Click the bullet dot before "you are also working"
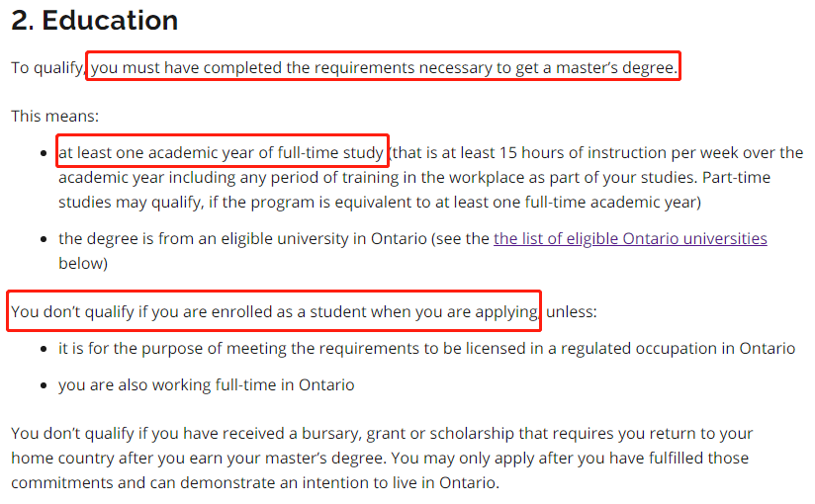Viewport: 815px width, 504px height. tap(44, 385)
